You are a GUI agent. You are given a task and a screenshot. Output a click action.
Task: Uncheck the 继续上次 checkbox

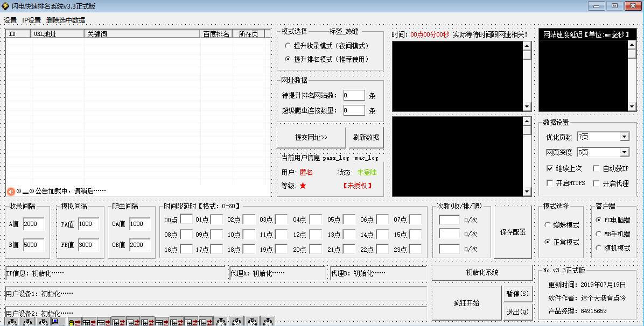550,168
